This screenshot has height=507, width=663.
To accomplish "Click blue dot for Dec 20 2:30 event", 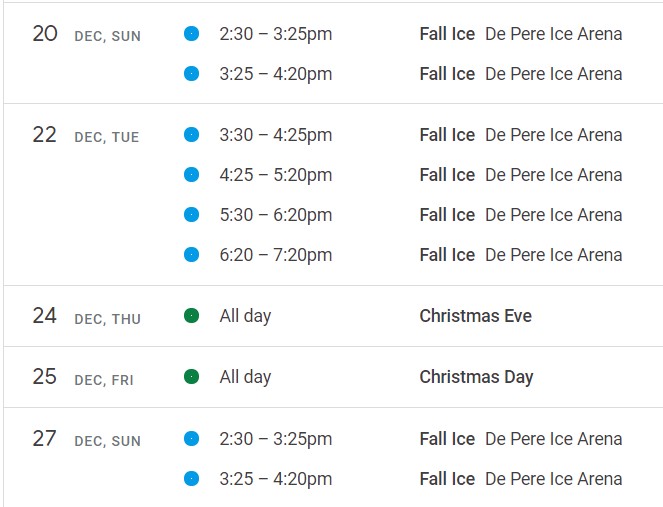I will click(192, 34).
